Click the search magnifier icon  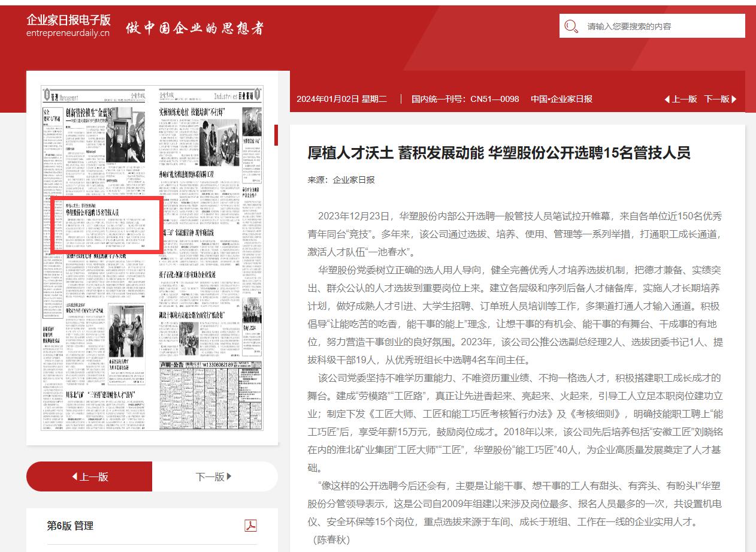[571, 26]
